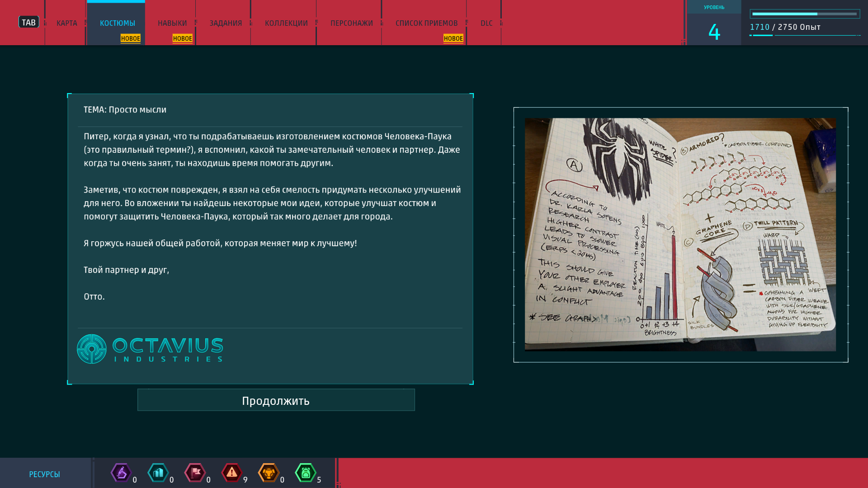The height and width of the screenshot is (488, 868).
Task: Open the СПИСОК ПРИЕМОВ tab
Action: (x=426, y=23)
